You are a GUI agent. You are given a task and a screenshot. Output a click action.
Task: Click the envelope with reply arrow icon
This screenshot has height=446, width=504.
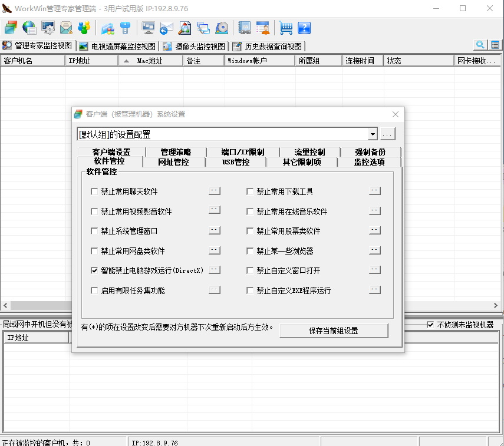click(x=167, y=28)
